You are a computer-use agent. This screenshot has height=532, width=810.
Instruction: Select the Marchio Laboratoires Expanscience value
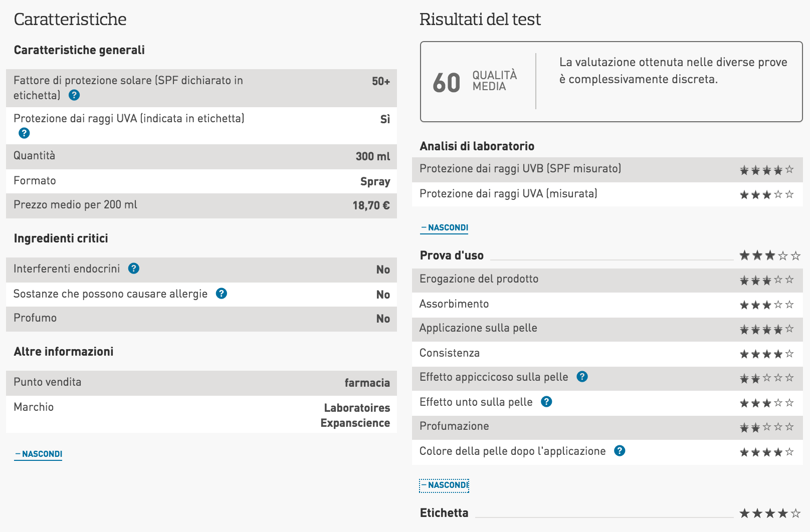(x=355, y=415)
